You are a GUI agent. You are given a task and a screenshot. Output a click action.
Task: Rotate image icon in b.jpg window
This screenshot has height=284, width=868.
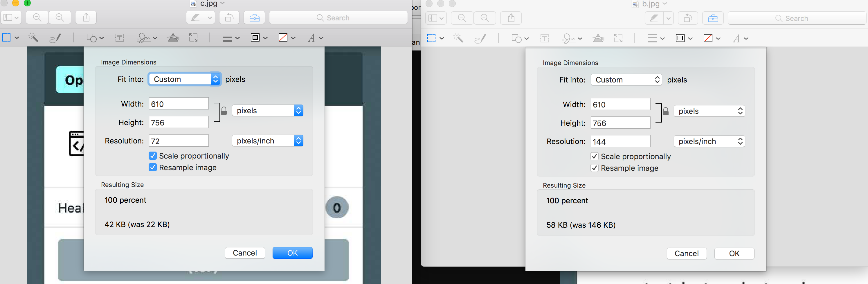click(688, 18)
